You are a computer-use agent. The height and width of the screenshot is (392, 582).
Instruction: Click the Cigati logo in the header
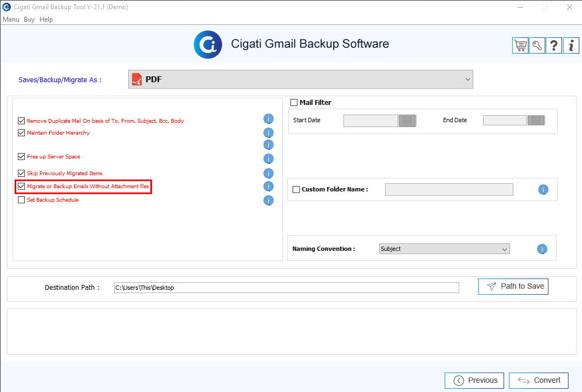point(208,44)
